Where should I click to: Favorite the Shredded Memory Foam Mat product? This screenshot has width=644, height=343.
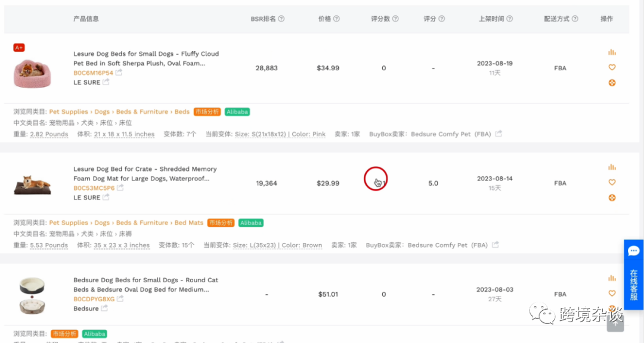click(x=612, y=182)
